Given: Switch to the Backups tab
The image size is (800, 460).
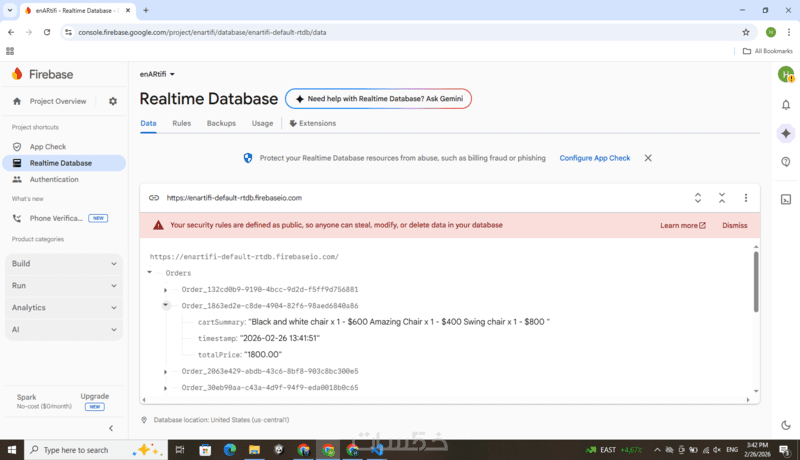Looking at the screenshot, I should tap(221, 123).
